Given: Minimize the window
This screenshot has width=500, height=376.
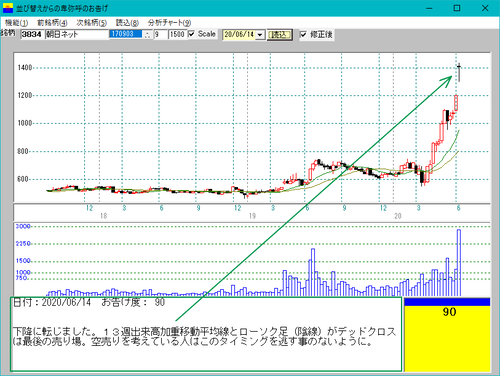Looking at the screenshot, I should click(429, 8).
